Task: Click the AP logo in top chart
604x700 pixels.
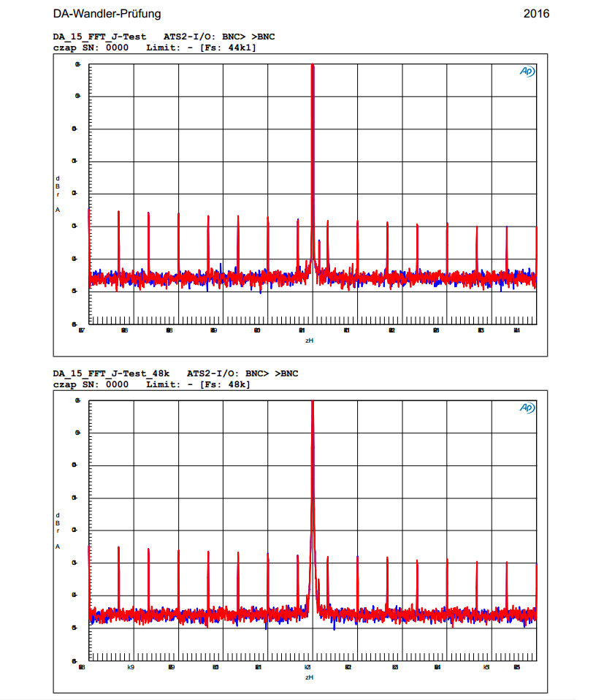Action: [526, 72]
